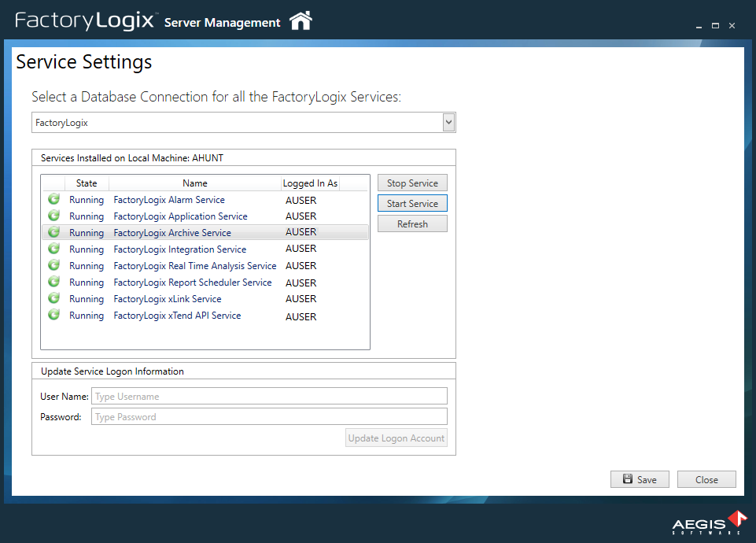Click the Logged In As column header

pyautogui.click(x=309, y=183)
